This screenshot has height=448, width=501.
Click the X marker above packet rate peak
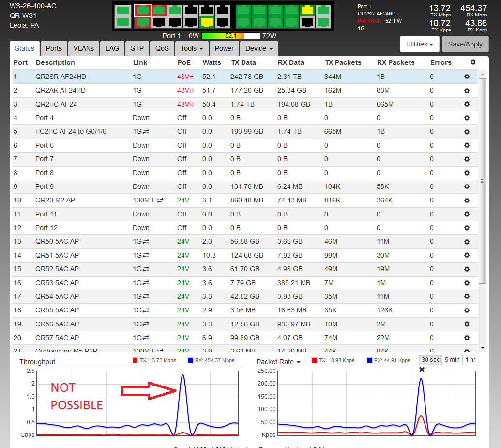422,370
